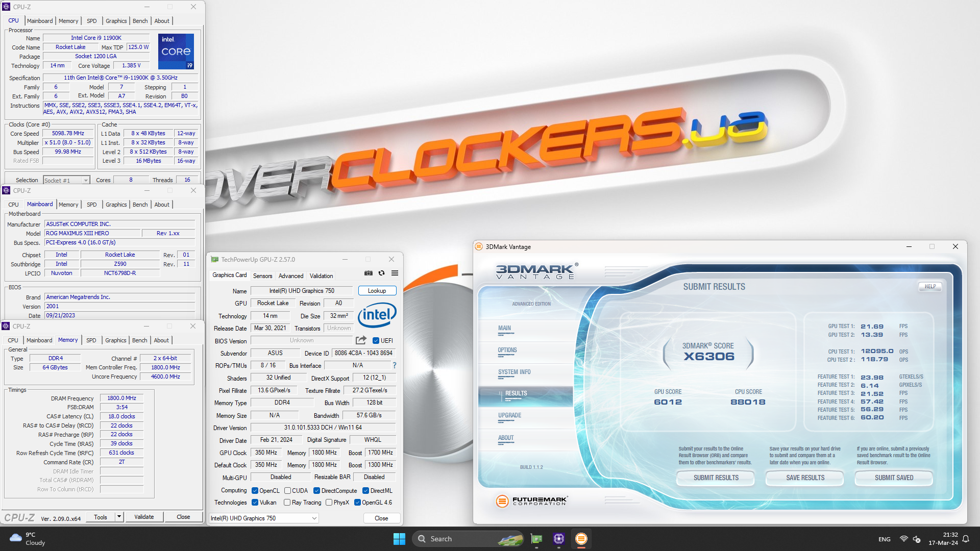Open the Socket #1 selection dropdown

(x=66, y=180)
